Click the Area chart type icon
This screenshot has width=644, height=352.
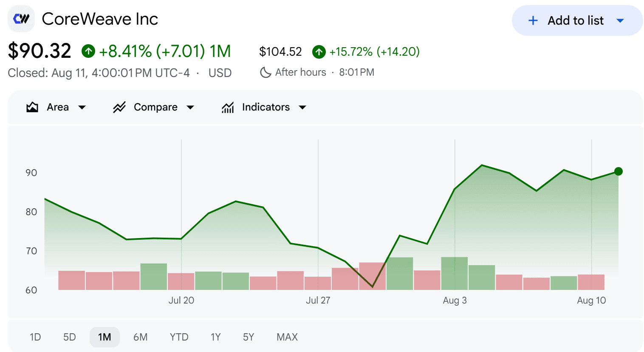[32, 107]
